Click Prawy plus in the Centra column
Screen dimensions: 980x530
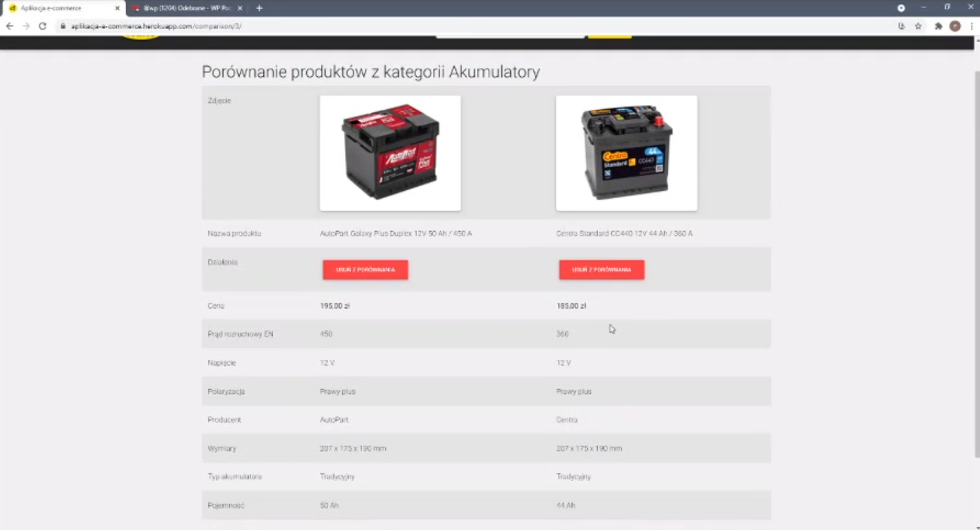[x=574, y=392]
